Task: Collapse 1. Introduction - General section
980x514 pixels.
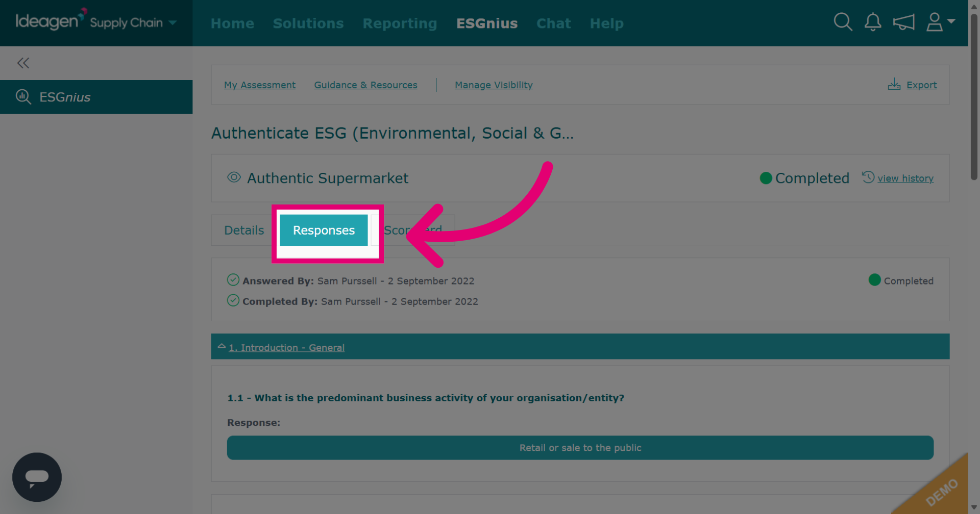Action: pos(222,346)
